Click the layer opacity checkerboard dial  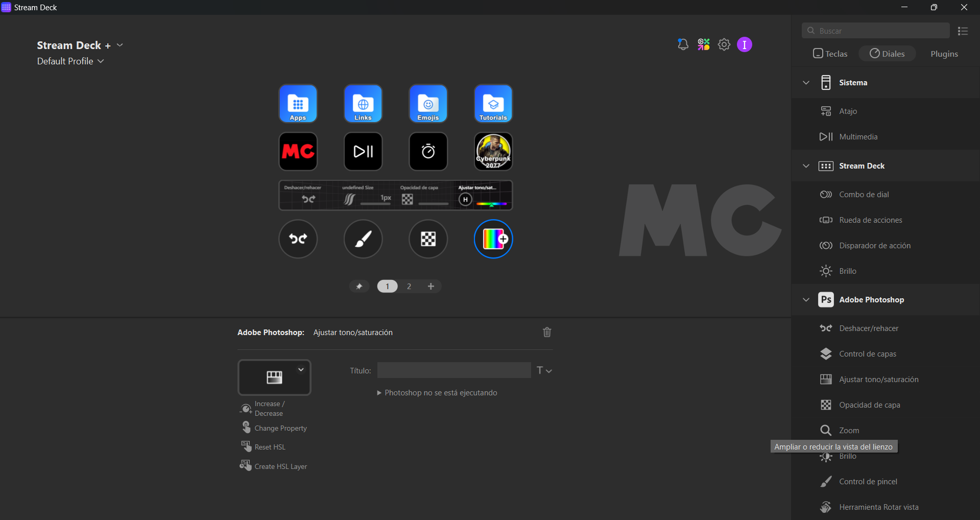pos(428,239)
